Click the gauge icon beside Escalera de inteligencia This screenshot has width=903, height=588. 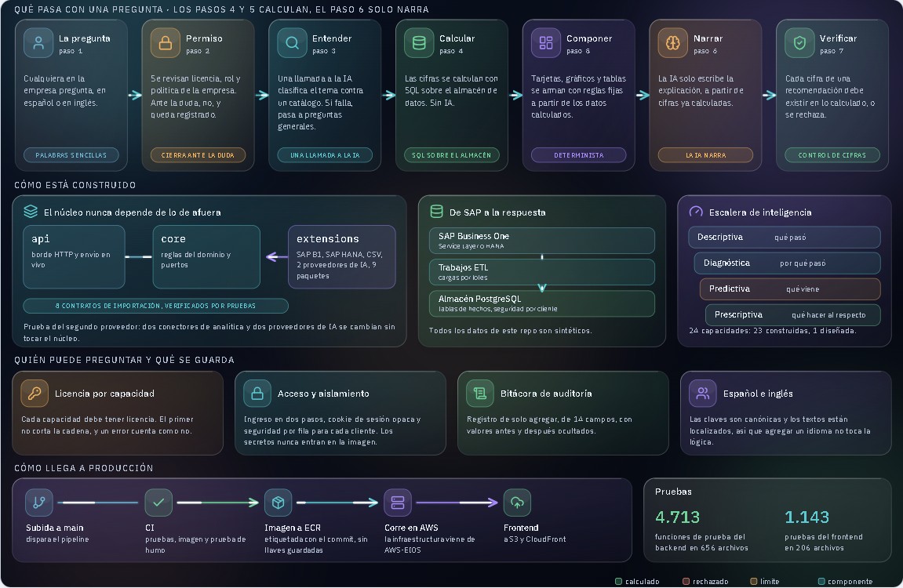(696, 212)
